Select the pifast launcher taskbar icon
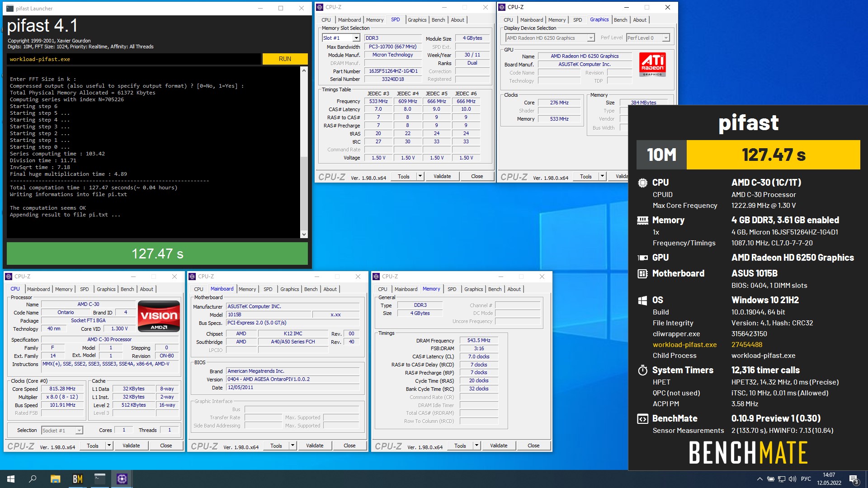 pos(100,479)
